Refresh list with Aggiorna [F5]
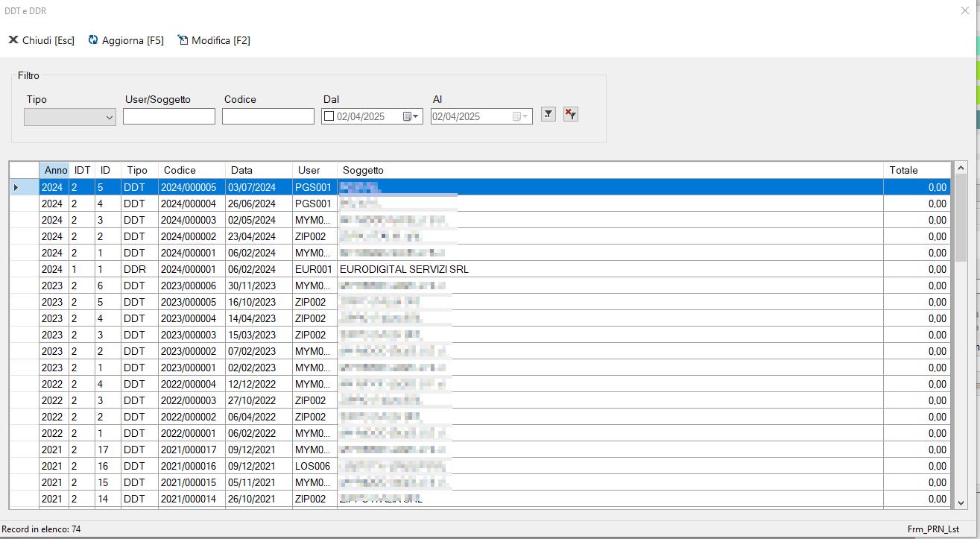The height and width of the screenshot is (539, 980). coord(126,40)
